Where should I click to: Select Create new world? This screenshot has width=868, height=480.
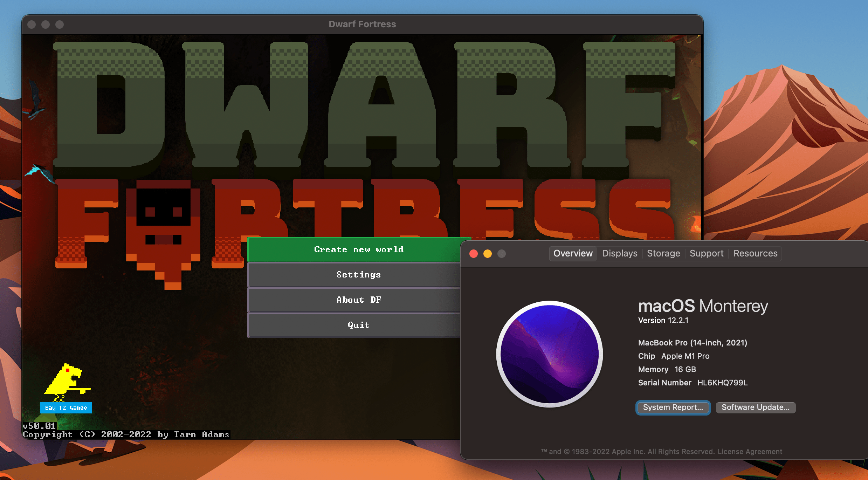click(359, 249)
